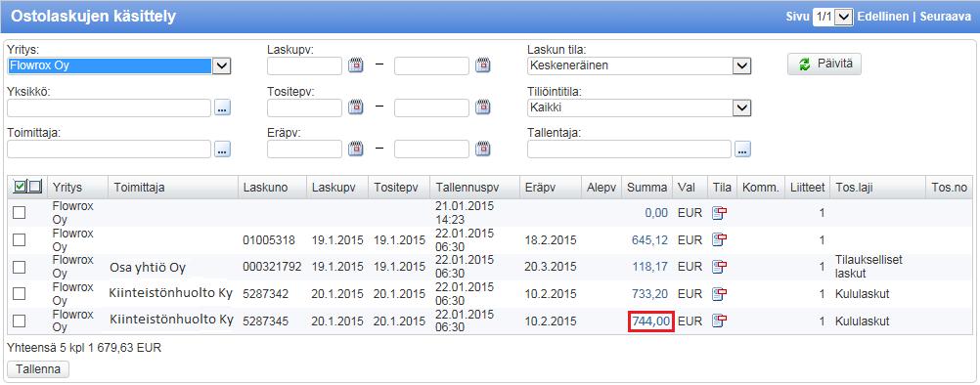Open the Sivu page selector 1/1
The width and height of the screenshot is (980, 385).
832,17
